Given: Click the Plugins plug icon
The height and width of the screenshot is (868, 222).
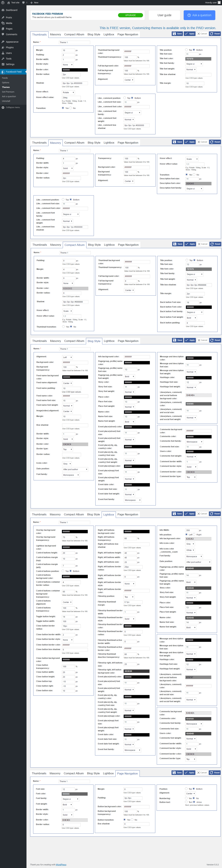Looking at the screenshot, I should pyautogui.click(x=3, y=48).
